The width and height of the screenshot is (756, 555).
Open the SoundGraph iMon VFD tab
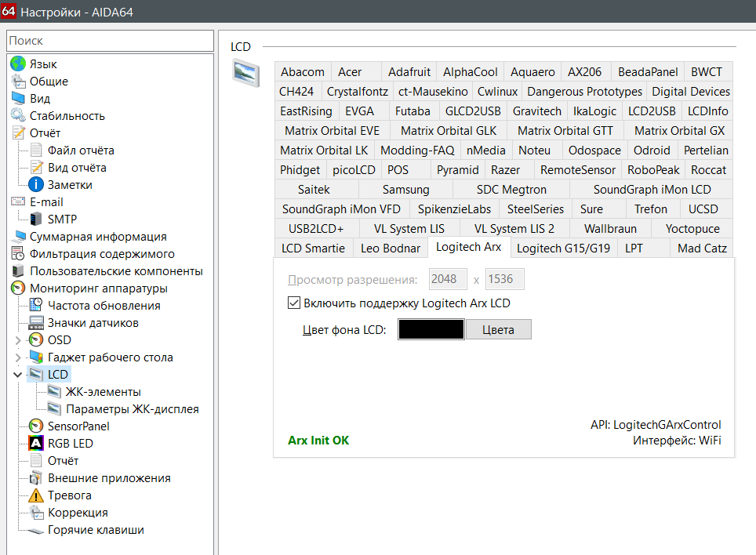[x=341, y=209]
